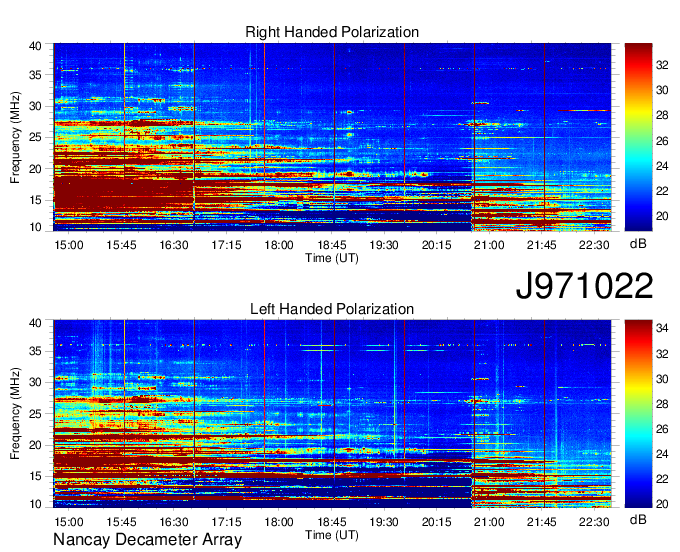Click the dB unit label of the Left Handed color bar

[638, 519]
